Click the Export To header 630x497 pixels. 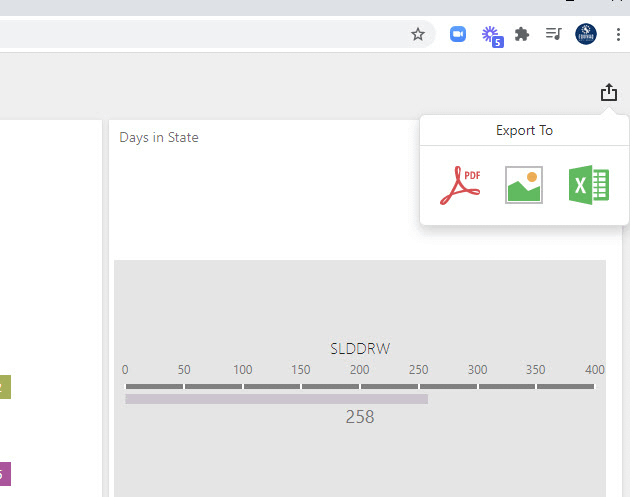coord(524,131)
